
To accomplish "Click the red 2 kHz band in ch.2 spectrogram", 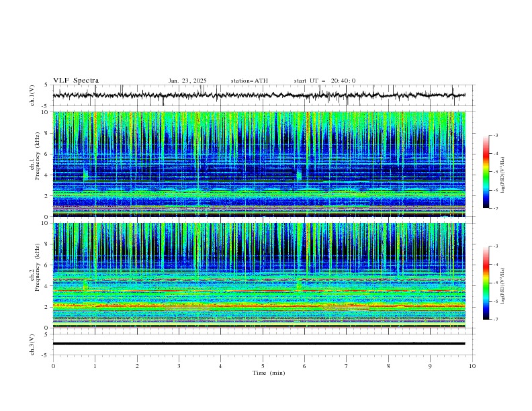I will [x=259, y=306].
